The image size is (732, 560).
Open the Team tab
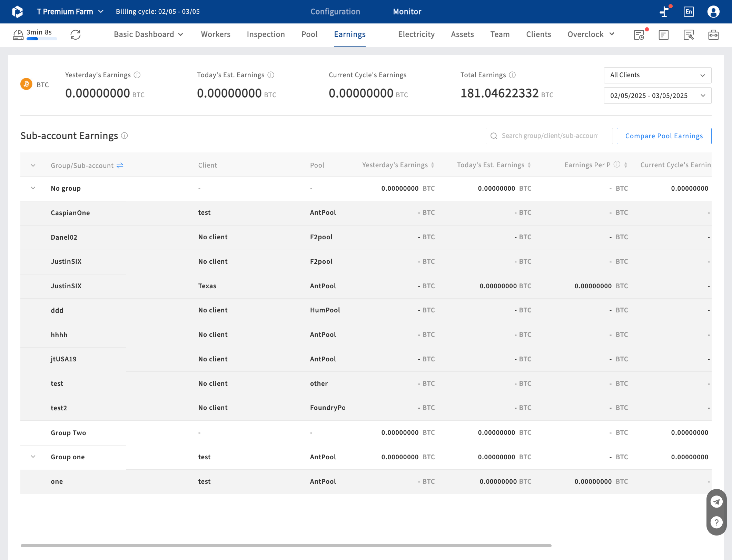[x=500, y=34]
